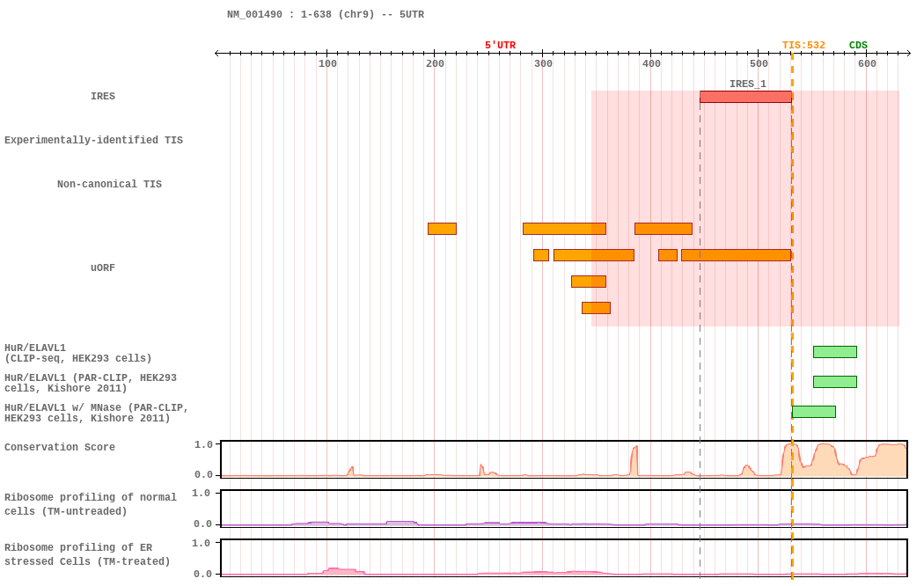The image size is (924, 586).
Task: Click the NM_001490 transcript title
Action: (x=325, y=15)
